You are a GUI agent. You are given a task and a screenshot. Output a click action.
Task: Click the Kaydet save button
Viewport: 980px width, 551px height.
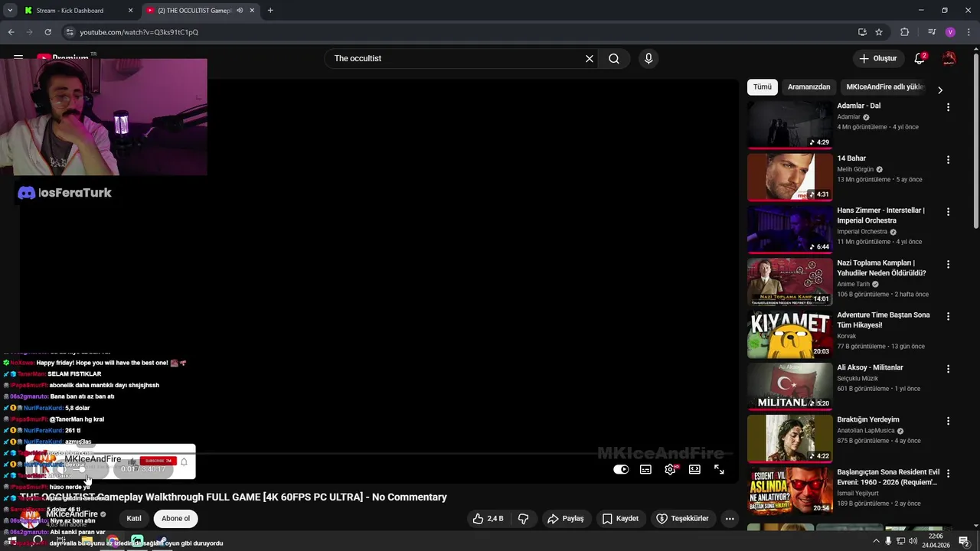620,518
